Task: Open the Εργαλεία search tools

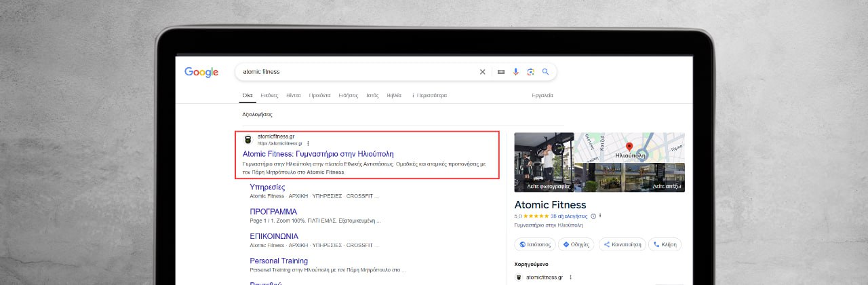Action: (542, 95)
